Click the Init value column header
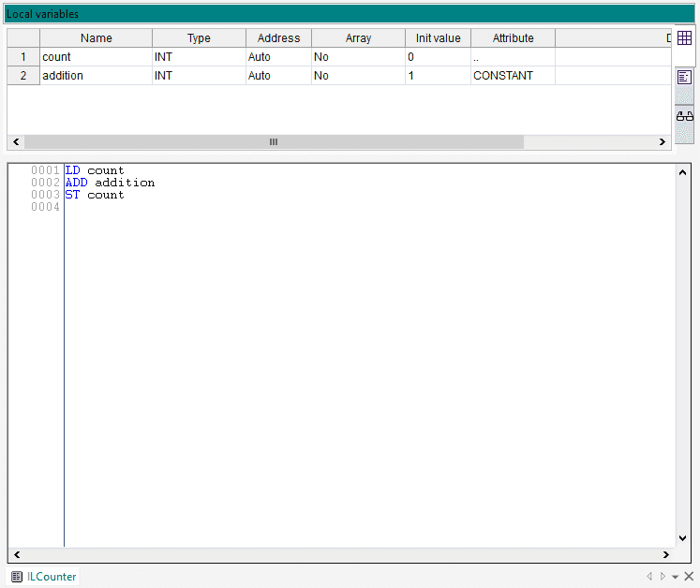The image size is (700, 588). click(438, 38)
